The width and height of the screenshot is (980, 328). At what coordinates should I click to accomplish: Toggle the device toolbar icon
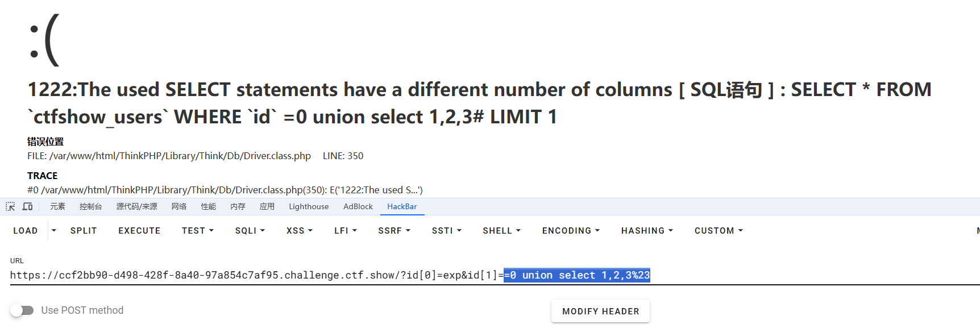click(27, 206)
